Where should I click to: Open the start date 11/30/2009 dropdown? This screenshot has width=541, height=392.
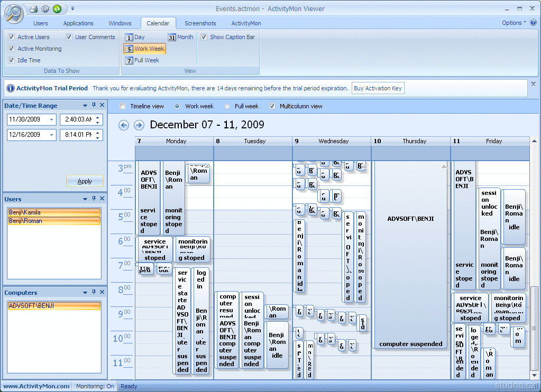click(51, 120)
